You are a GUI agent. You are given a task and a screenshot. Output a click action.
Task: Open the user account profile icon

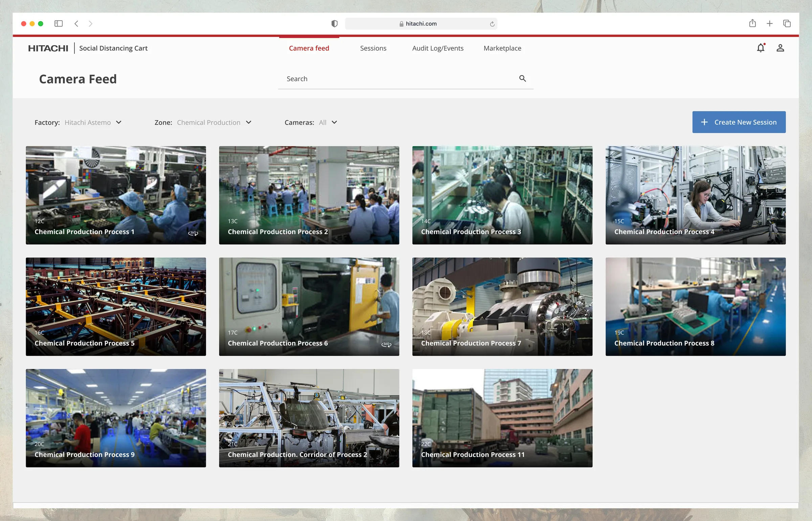[780, 48]
